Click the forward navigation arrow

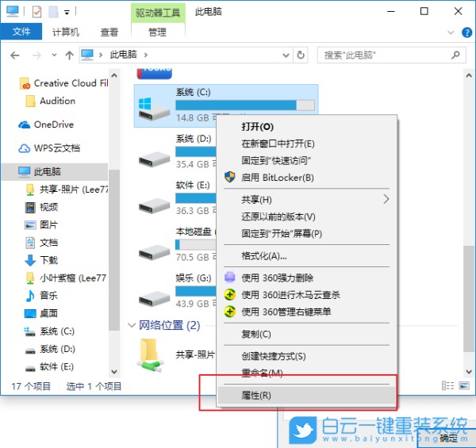click(36, 56)
